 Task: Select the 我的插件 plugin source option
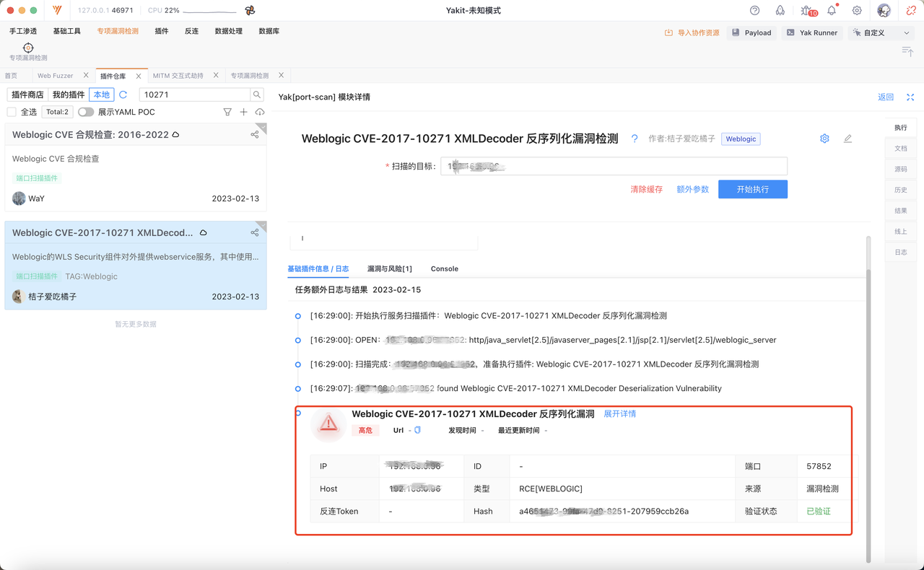(69, 95)
